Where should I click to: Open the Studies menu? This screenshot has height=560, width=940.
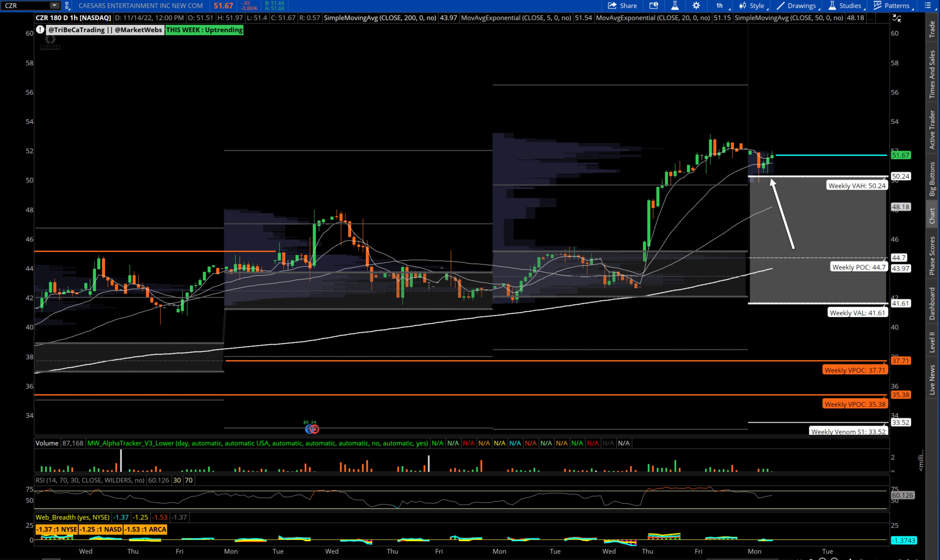click(x=846, y=6)
